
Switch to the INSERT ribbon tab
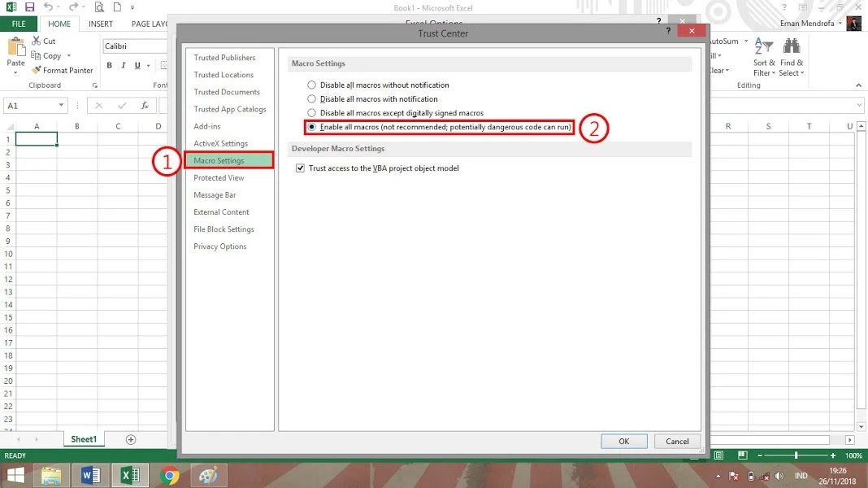(101, 24)
